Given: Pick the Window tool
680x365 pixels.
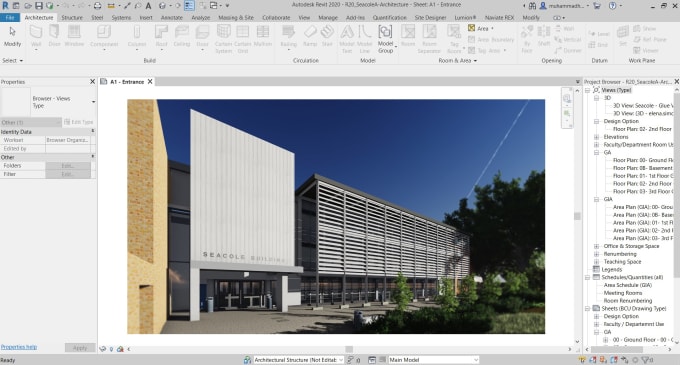Looking at the screenshot, I should [74, 36].
